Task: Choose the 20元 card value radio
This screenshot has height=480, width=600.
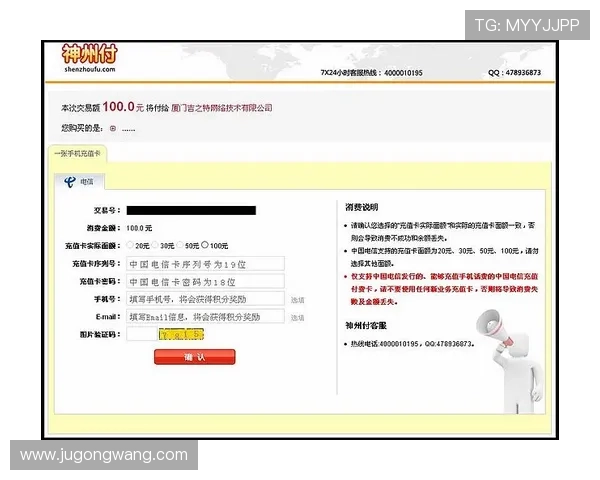Action: pos(130,245)
